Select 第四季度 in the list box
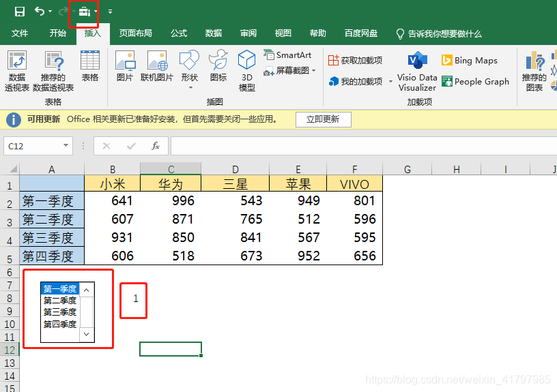Screen dimensions: 557x392 click(x=60, y=324)
